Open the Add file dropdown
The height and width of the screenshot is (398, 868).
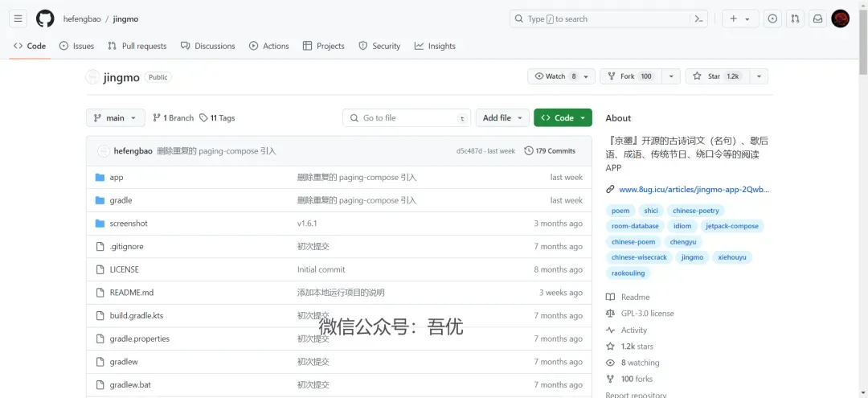[502, 118]
